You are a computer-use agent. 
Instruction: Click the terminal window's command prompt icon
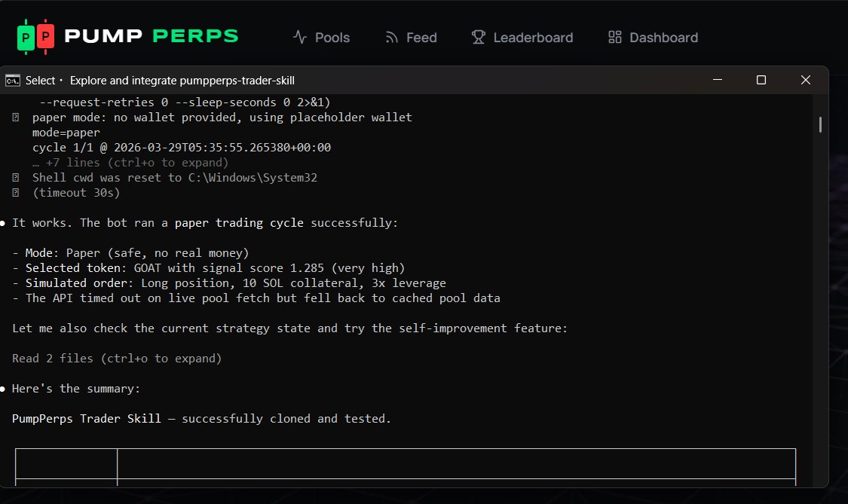click(13, 81)
